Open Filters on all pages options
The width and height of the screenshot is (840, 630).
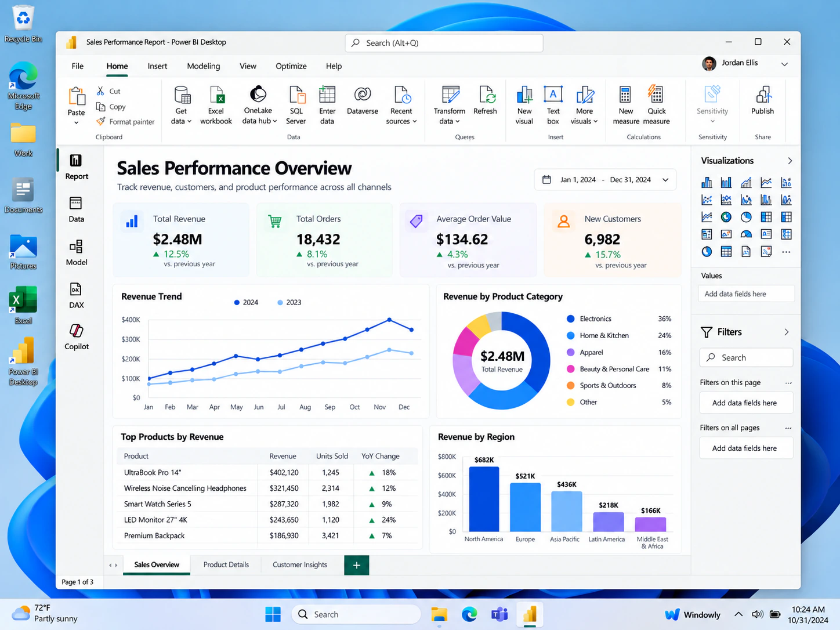pos(788,428)
